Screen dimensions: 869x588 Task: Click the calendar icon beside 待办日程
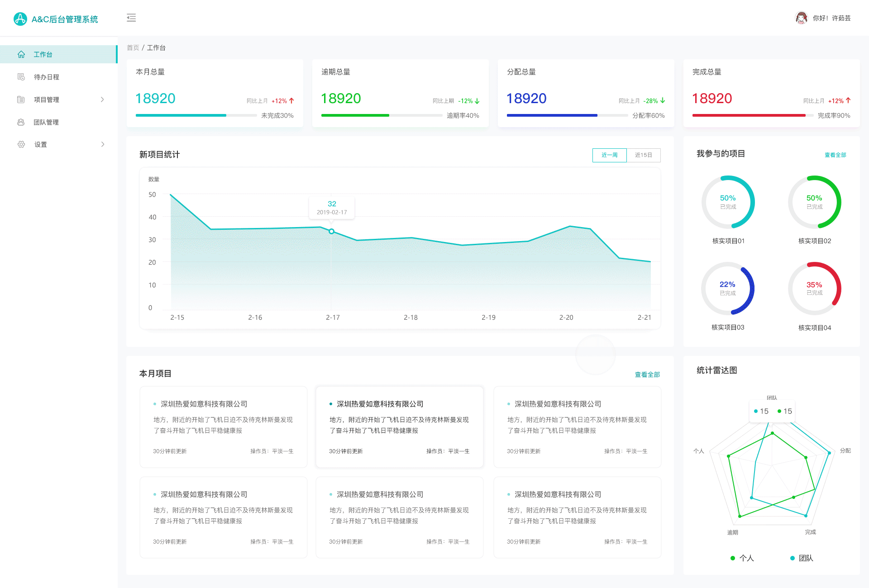coord(21,77)
